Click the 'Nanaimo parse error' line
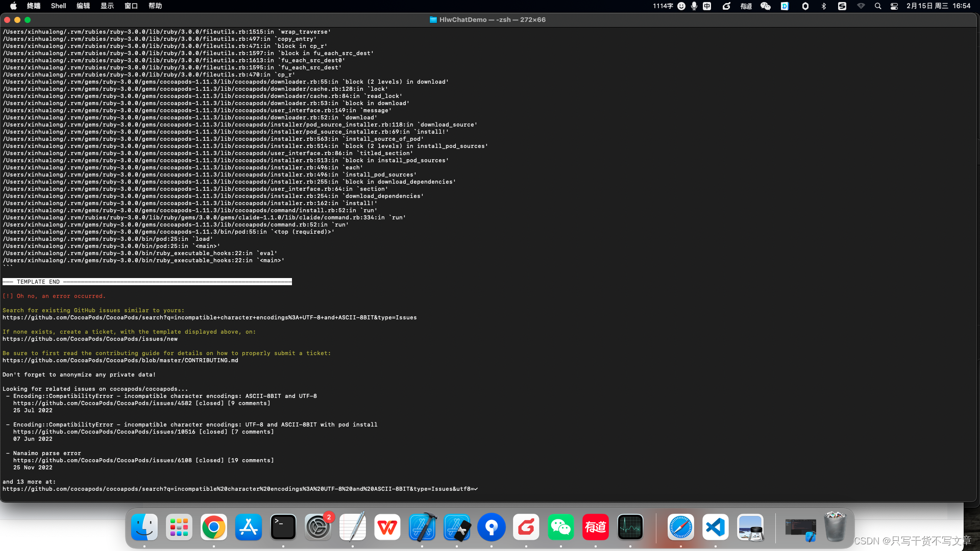The width and height of the screenshot is (980, 551). [47, 453]
